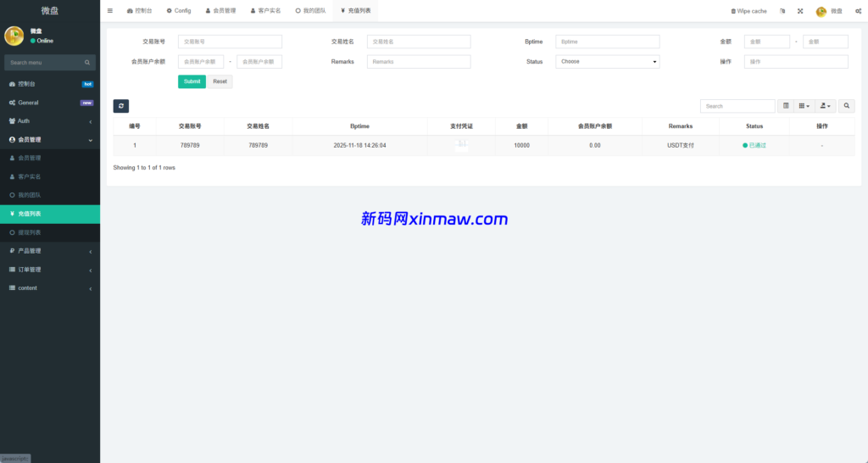This screenshot has height=463, width=868.
Task: Switch to the 充值列表 top tab
Action: 355,10
